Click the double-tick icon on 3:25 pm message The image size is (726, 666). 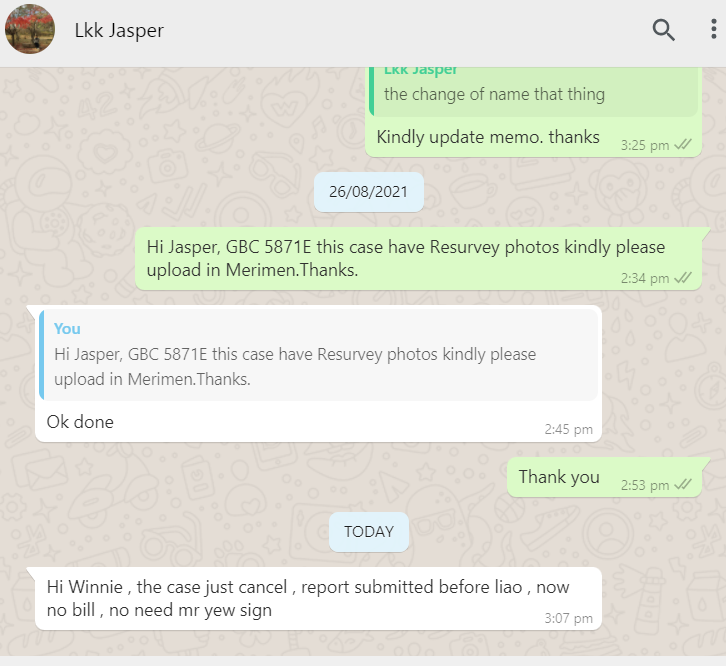(683, 145)
